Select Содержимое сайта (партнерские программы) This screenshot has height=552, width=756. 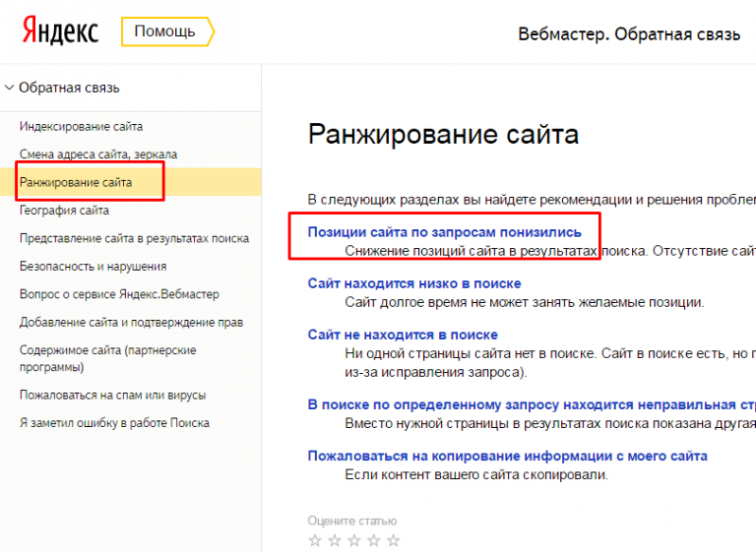click(x=107, y=358)
